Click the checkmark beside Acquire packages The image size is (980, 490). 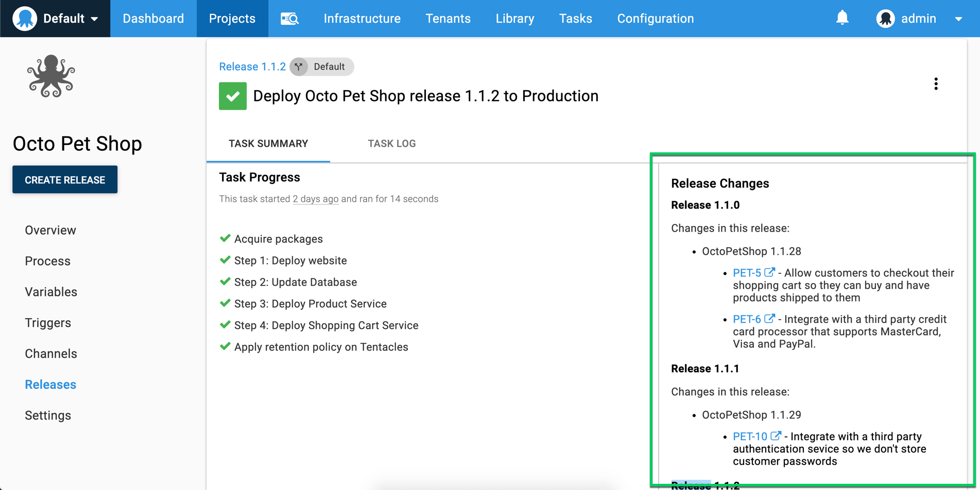pos(225,238)
